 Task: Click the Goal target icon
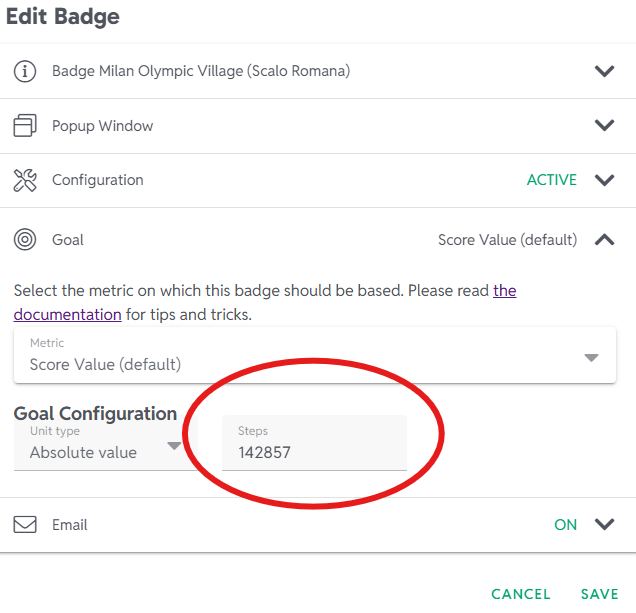[x=25, y=240]
